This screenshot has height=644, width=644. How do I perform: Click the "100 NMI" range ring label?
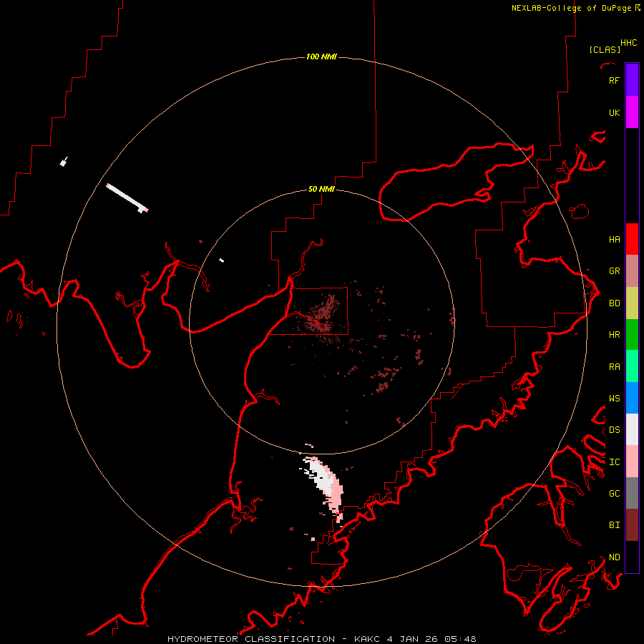pyautogui.click(x=321, y=57)
